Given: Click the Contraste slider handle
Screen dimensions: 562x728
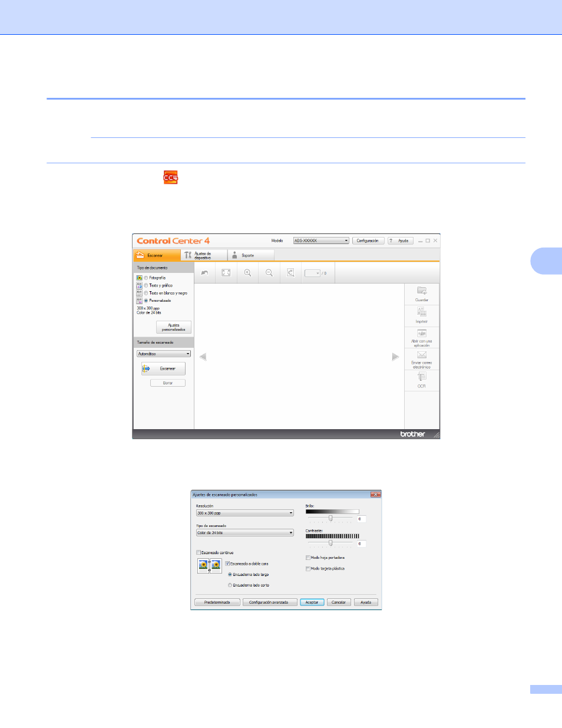Looking at the screenshot, I should pyautogui.click(x=330, y=543).
